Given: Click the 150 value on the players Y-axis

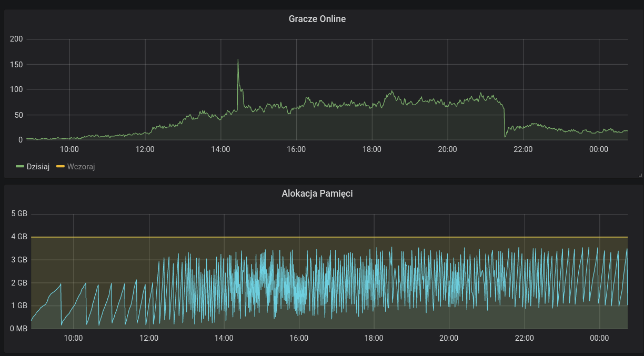Looking at the screenshot, I should [16, 65].
